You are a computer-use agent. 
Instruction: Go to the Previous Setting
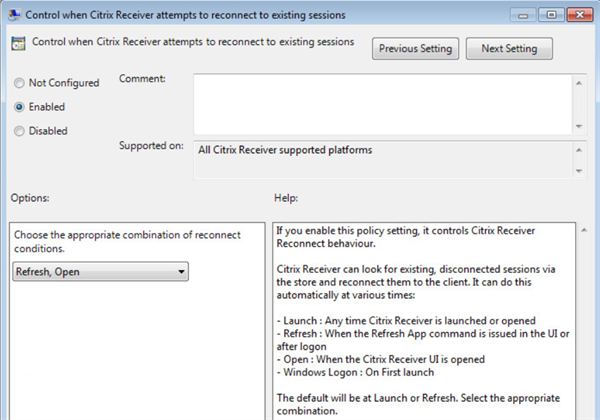pyautogui.click(x=415, y=49)
